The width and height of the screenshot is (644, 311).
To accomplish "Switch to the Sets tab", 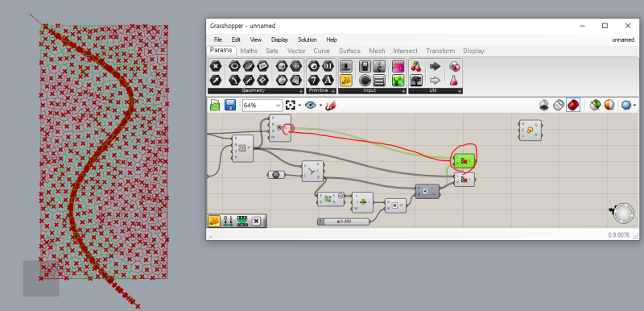I will pyautogui.click(x=272, y=51).
